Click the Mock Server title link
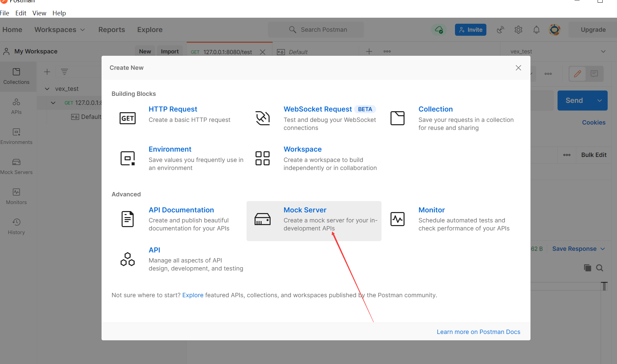Image resolution: width=617 pixels, height=364 pixels. click(x=305, y=210)
